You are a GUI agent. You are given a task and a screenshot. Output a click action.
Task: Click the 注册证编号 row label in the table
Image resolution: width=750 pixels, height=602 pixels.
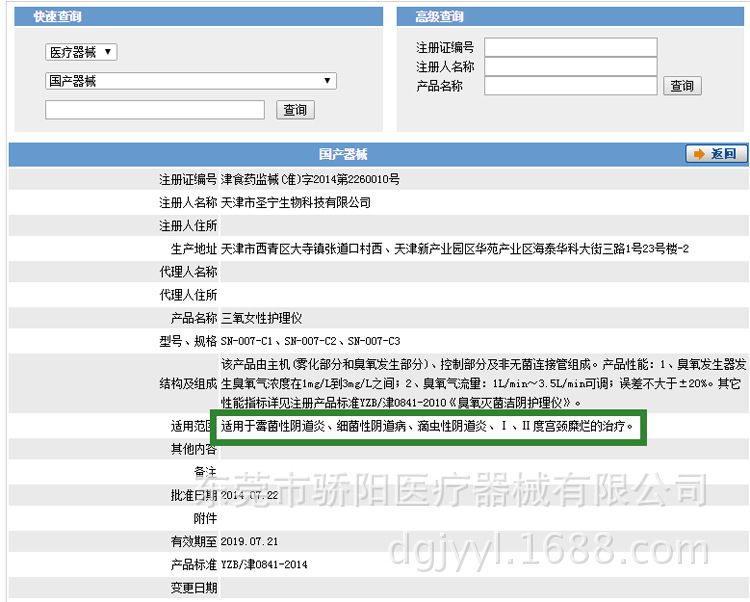(188, 180)
